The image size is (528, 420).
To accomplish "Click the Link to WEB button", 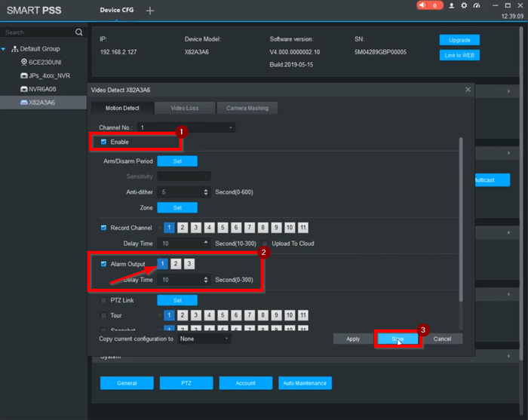I will click(459, 55).
